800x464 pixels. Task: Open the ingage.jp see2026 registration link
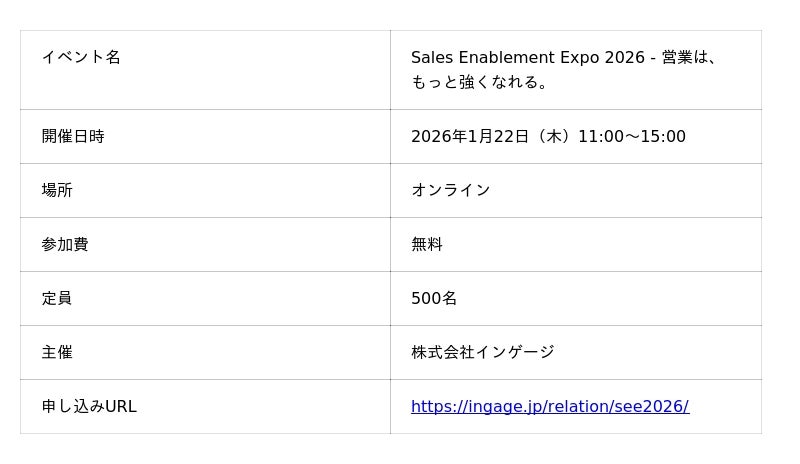pos(549,407)
